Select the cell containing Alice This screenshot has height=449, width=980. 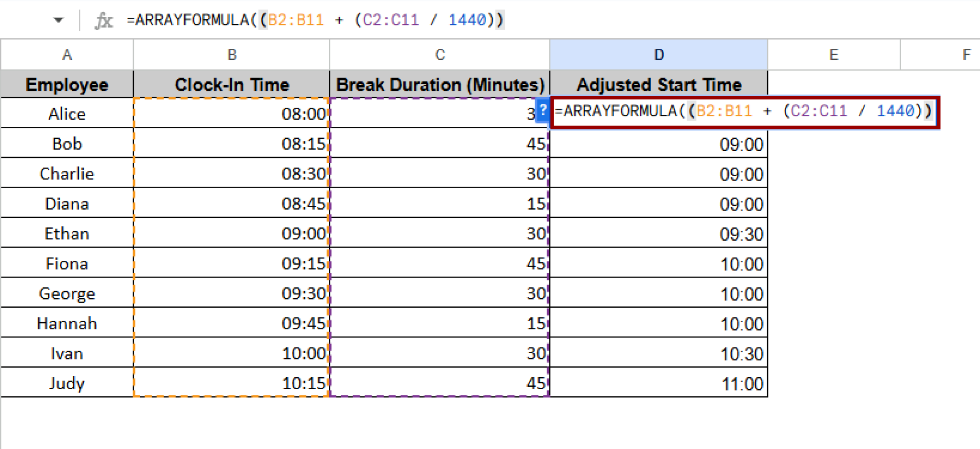pyautogui.click(x=67, y=114)
